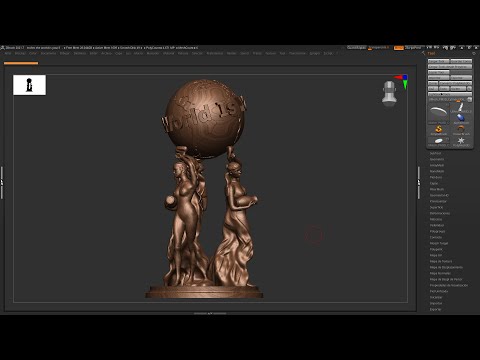Select the SimpleBrush tool with the S icon

click(439, 130)
